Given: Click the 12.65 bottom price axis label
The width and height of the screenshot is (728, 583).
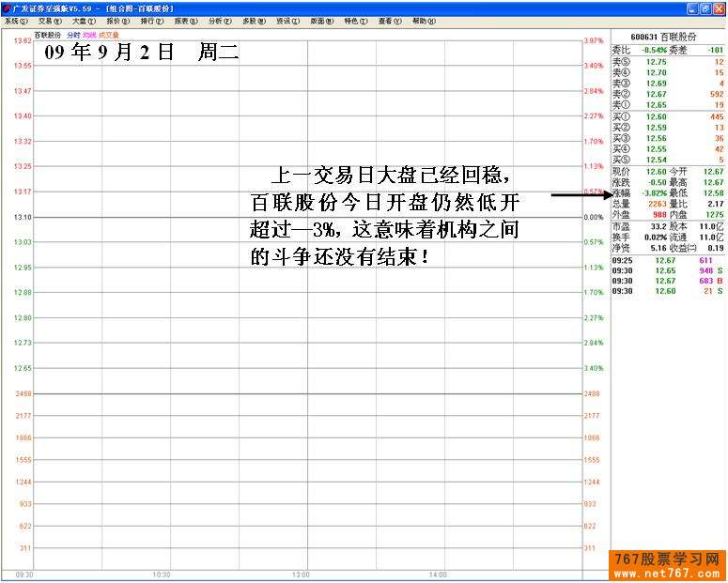Looking at the screenshot, I should 23,368.
